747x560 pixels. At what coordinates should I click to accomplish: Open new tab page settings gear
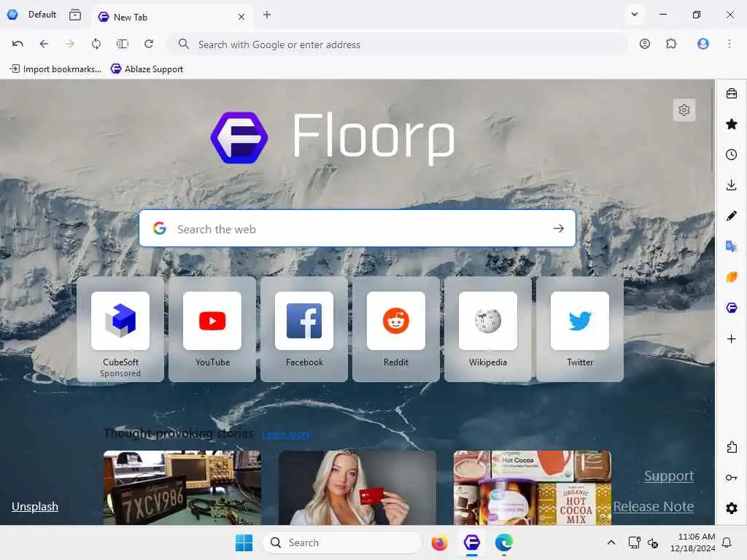[x=684, y=110]
